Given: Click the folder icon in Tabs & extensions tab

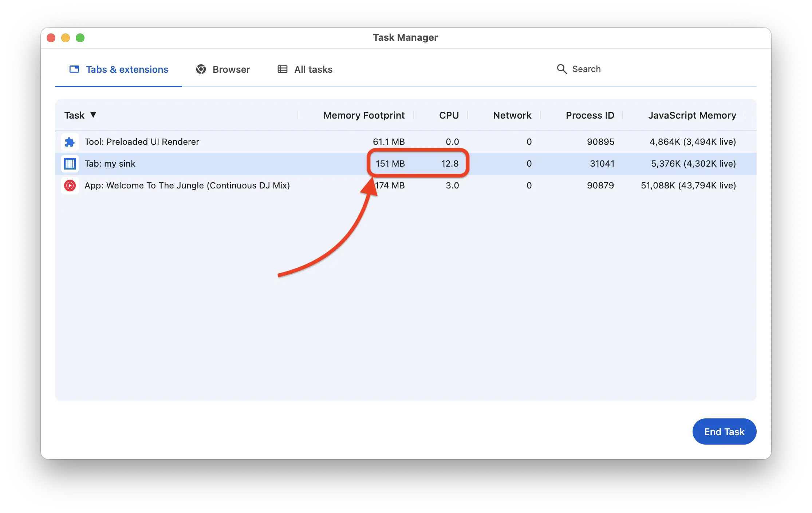Looking at the screenshot, I should point(74,69).
